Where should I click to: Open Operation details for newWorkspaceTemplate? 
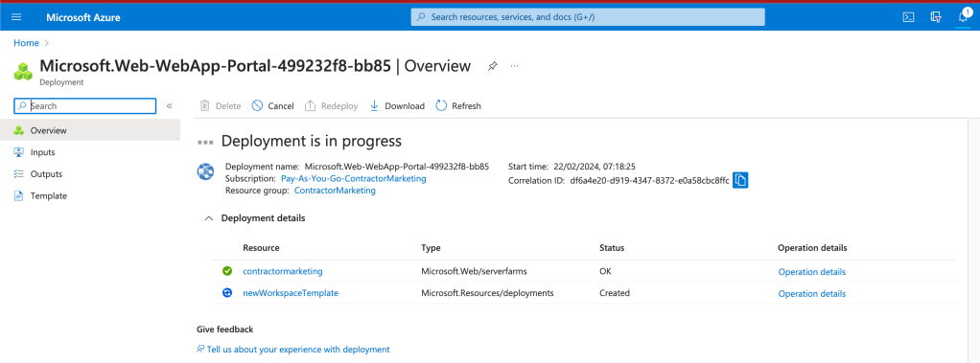point(812,294)
